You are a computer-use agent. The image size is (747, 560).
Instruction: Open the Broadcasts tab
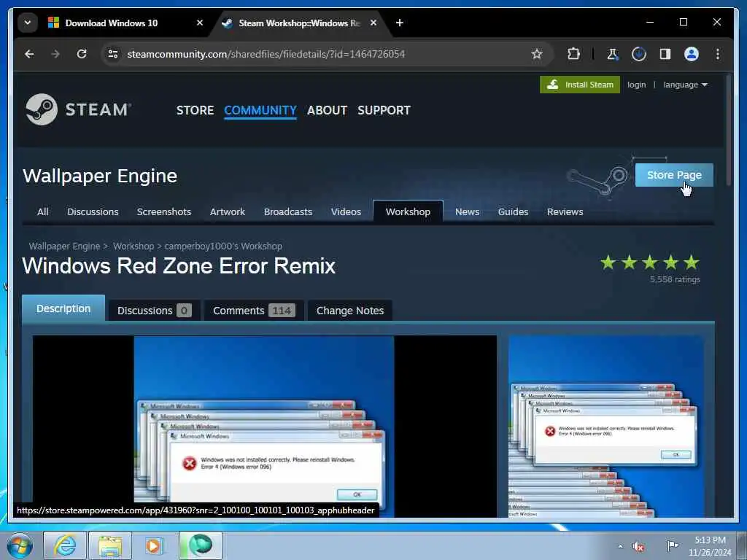tap(288, 212)
